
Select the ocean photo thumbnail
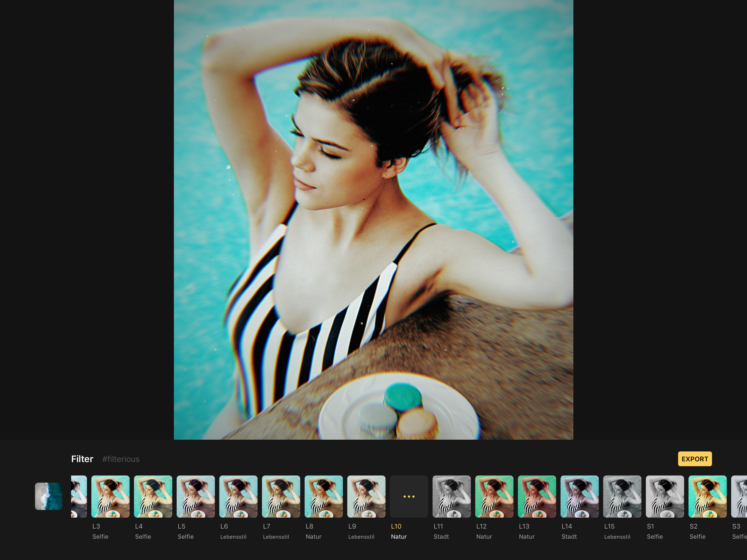pyautogui.click(x=49, y=496)
